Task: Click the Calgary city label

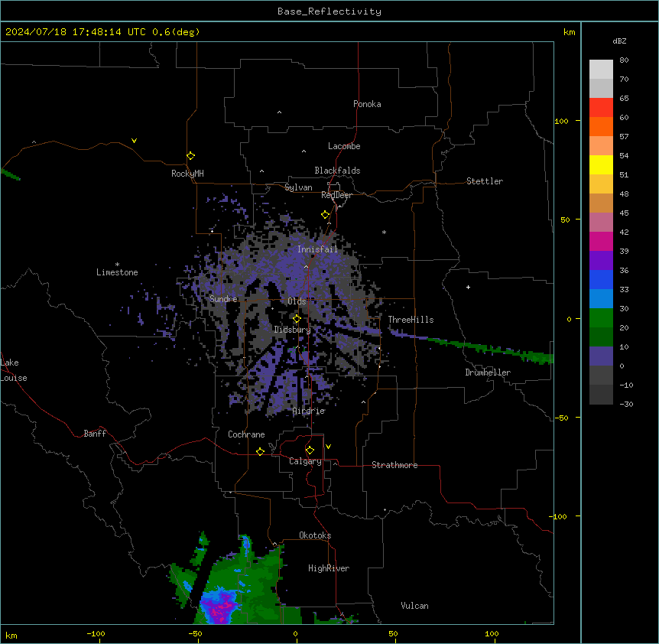Action: click(x=305, y=461)
